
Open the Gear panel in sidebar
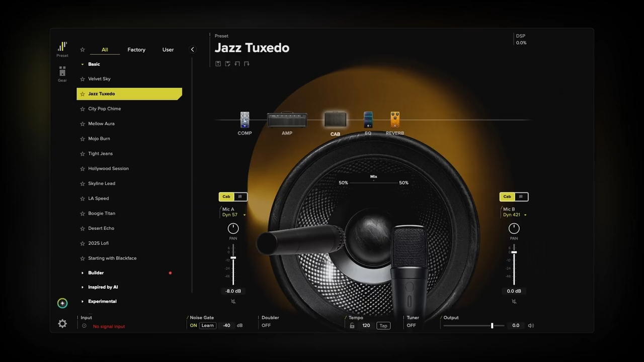coord(62,73)
